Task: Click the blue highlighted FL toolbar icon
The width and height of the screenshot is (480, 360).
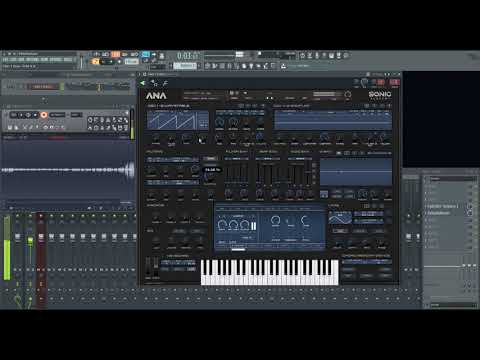Action: click(x=146, y=54)
